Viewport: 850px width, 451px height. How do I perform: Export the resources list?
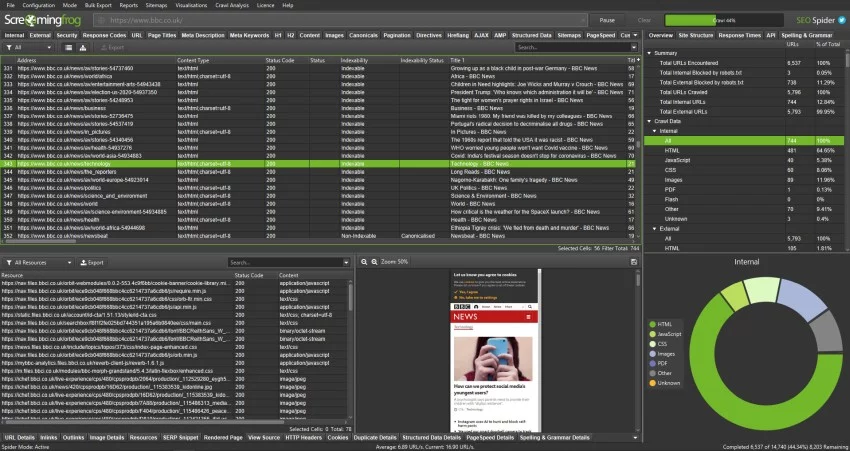click(92, 262)
